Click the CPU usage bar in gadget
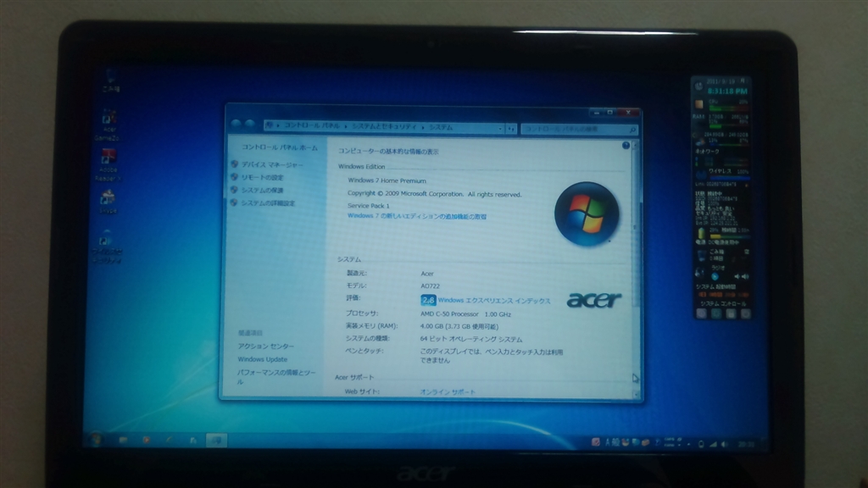868x488 pixels. [728, 108]
